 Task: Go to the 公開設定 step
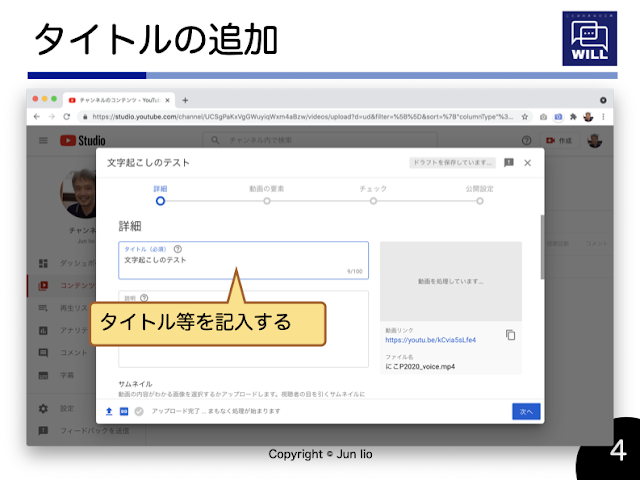tap(480, 195)
